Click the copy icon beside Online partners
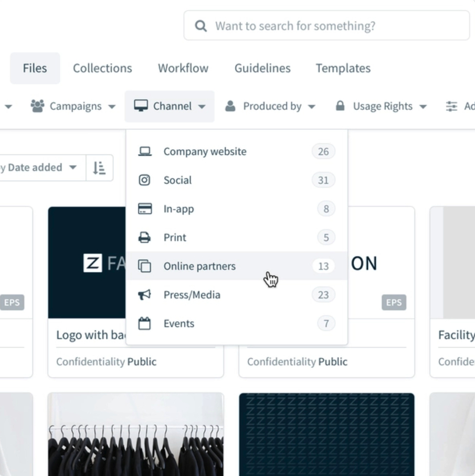The height and width of the screenshot is (476, 475). click(x=144, y=266)
